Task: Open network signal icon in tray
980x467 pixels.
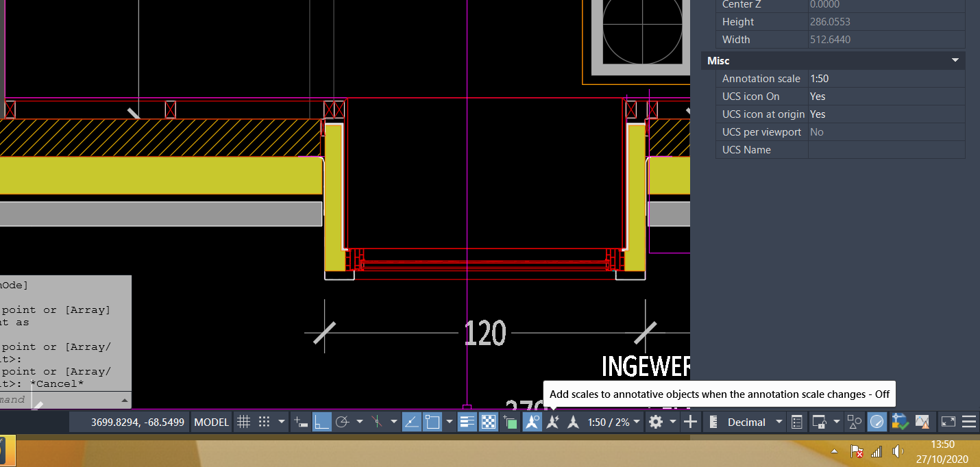Action: pos(877,452)
